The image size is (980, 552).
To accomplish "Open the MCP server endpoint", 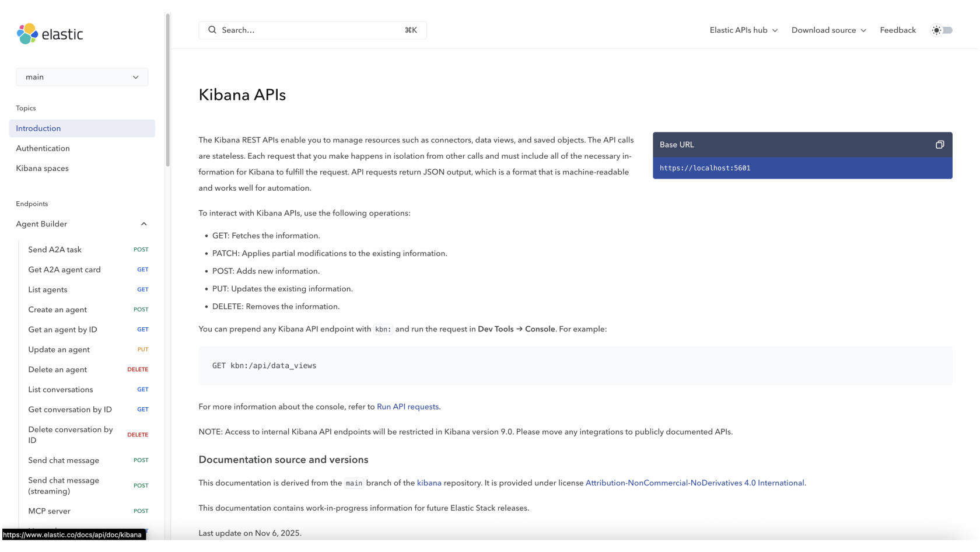I will click(49, 511).
